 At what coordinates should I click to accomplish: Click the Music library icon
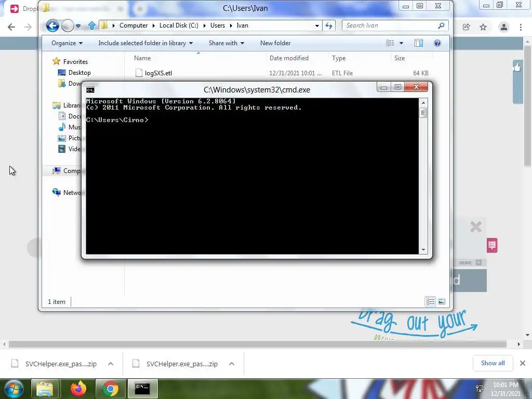point(62,127)
